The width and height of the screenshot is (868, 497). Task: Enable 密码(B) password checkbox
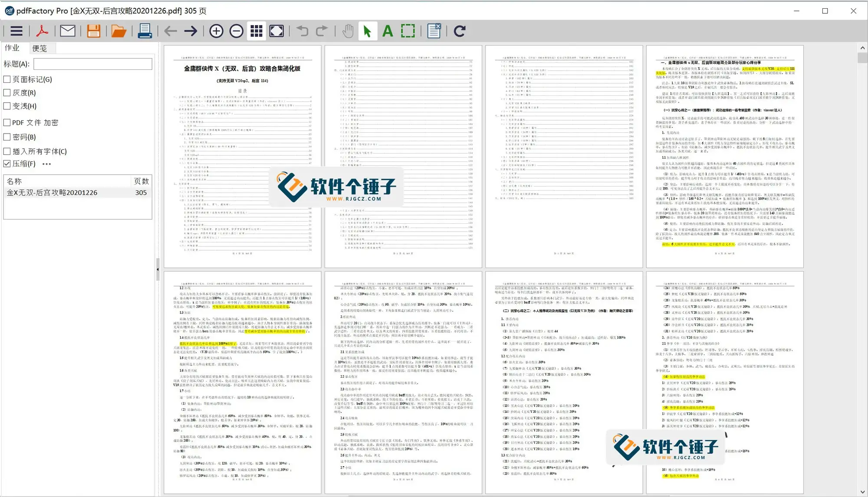point(7,137)
